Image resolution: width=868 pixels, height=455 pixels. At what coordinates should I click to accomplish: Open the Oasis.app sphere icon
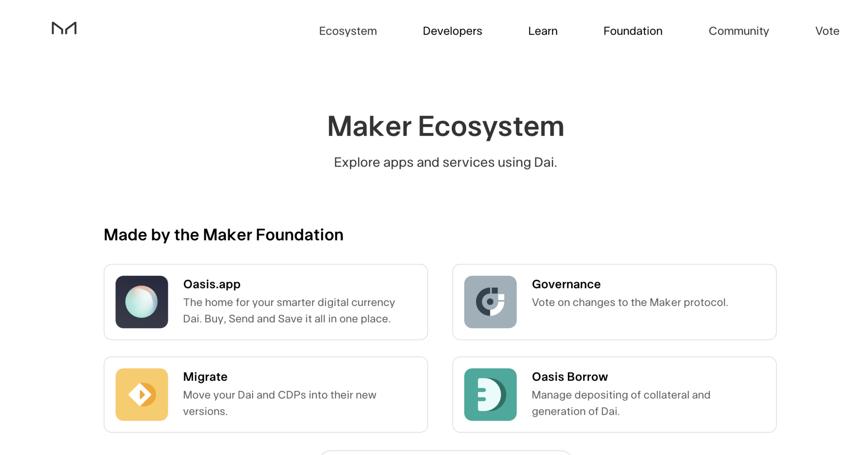tap(142, 302)
